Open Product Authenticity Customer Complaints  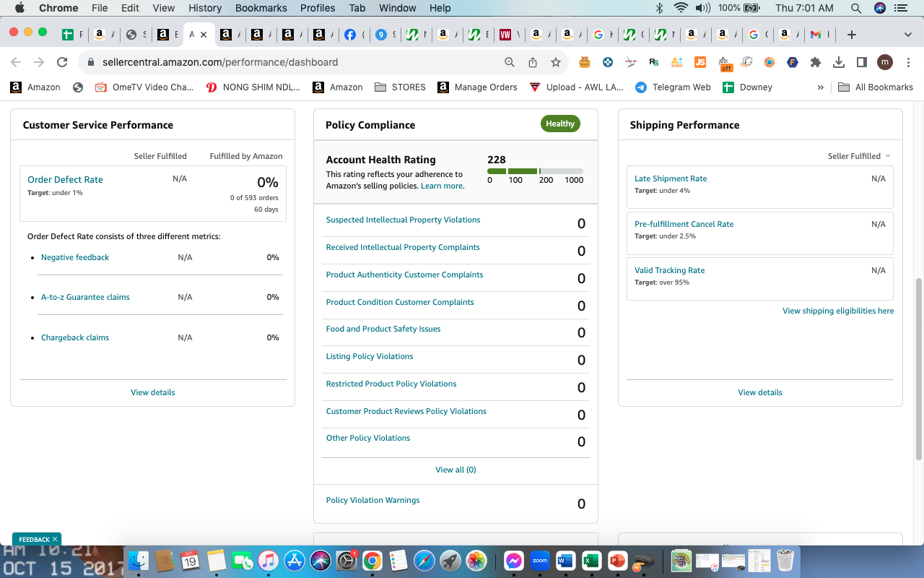[404, 275]
